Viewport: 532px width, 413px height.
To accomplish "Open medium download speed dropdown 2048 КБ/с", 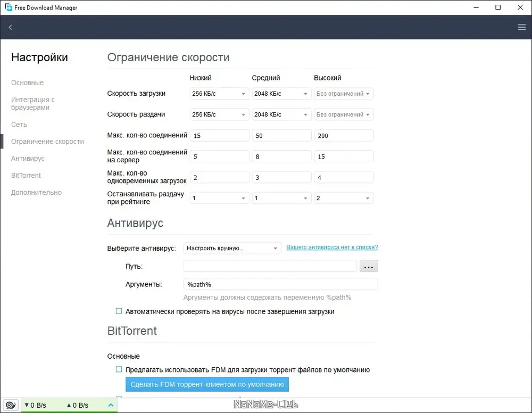I will [x=281, y=94].
